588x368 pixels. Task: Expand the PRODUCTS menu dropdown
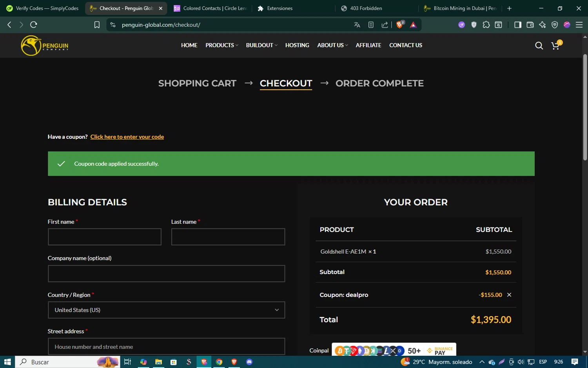(x=222, y=45)
